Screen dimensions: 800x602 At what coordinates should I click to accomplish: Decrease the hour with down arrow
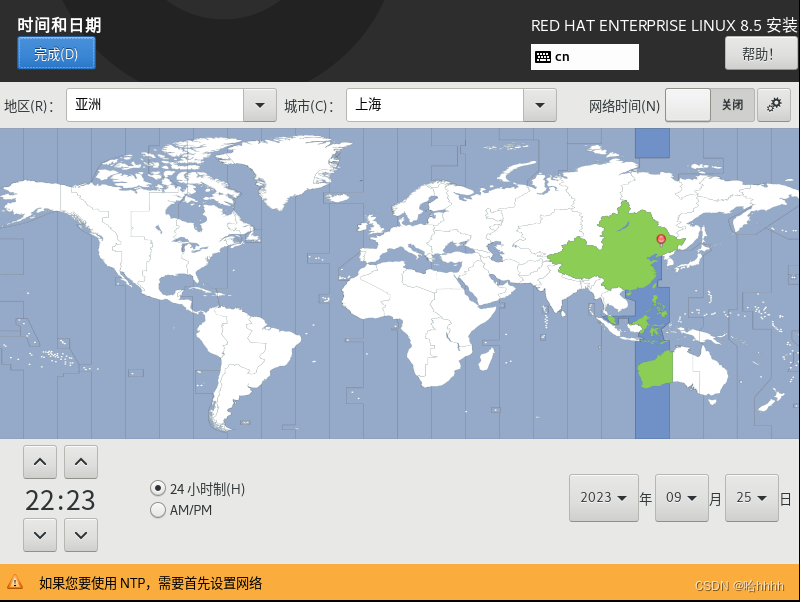pos(40,535)
